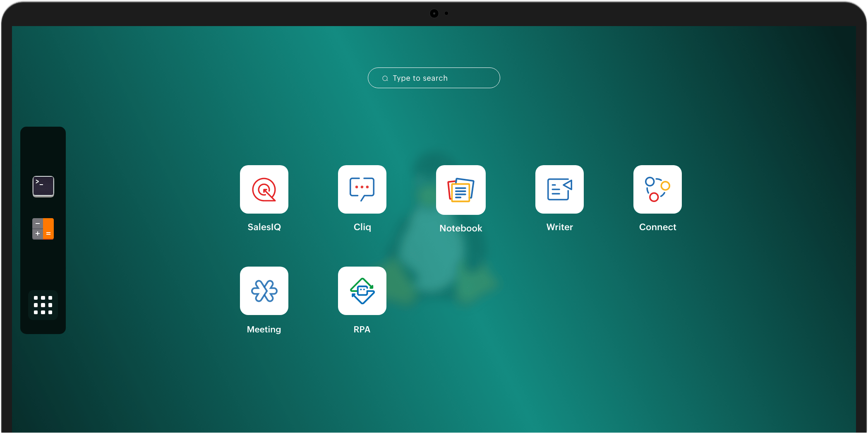Click the 'Writer' text label
This screenshot has height=433, width=868.
(x=559, y=227)
